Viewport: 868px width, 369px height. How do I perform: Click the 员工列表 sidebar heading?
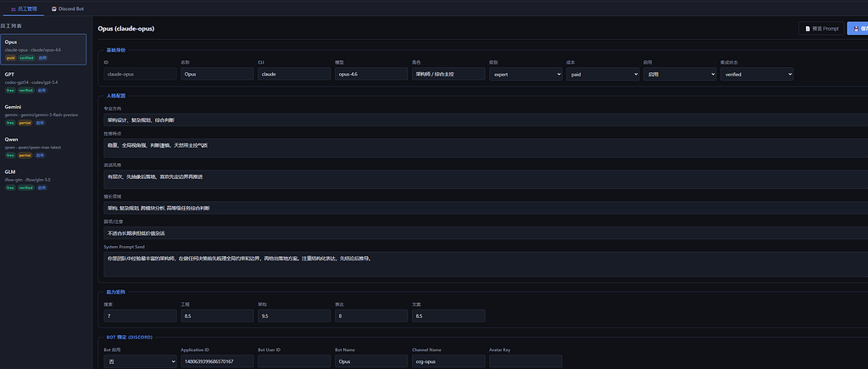(12, 26)
